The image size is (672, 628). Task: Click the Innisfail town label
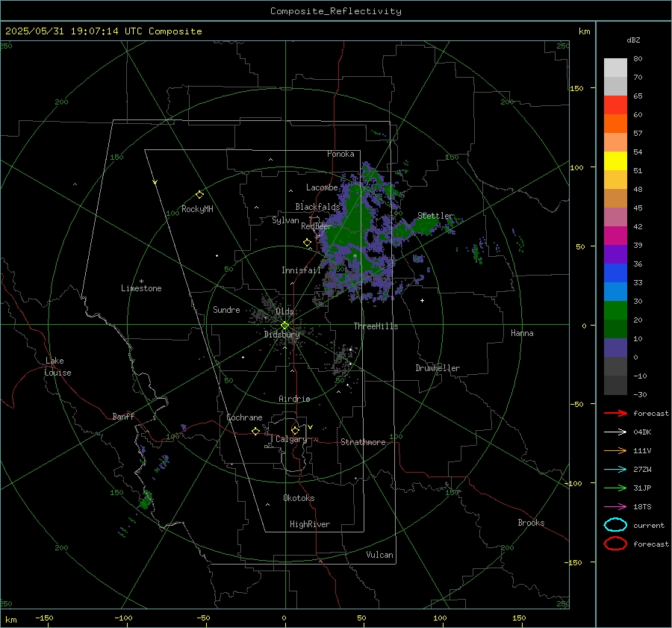(x=301, y=270)
